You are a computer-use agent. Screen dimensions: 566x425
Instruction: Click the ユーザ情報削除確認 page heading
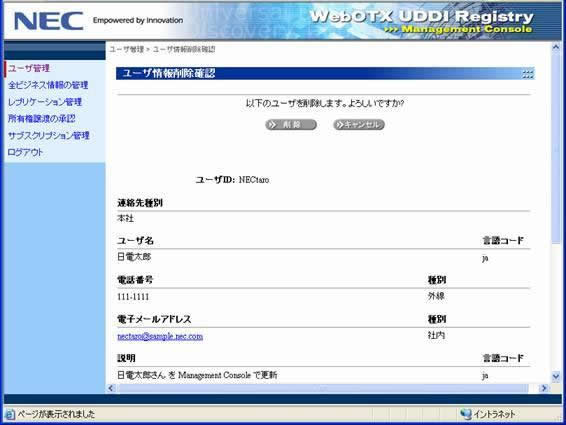pyautogui.click(x=169, y=73)
